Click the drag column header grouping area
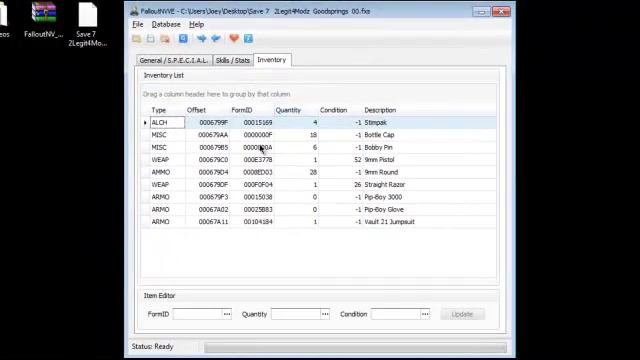The width and height of the screenshot is (640, 360). [x=319, y=94]
